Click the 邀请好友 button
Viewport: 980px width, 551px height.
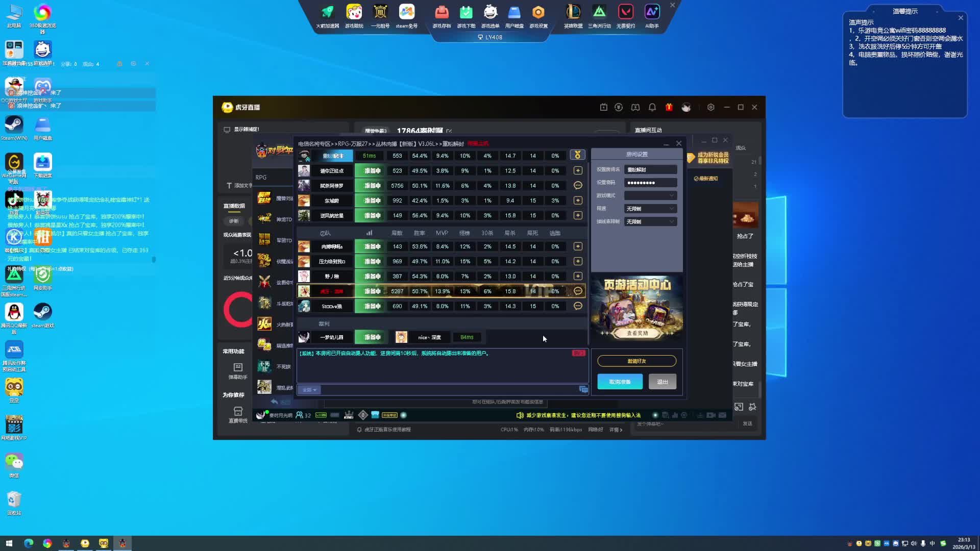pyautogui.click(x=636, y=361)
